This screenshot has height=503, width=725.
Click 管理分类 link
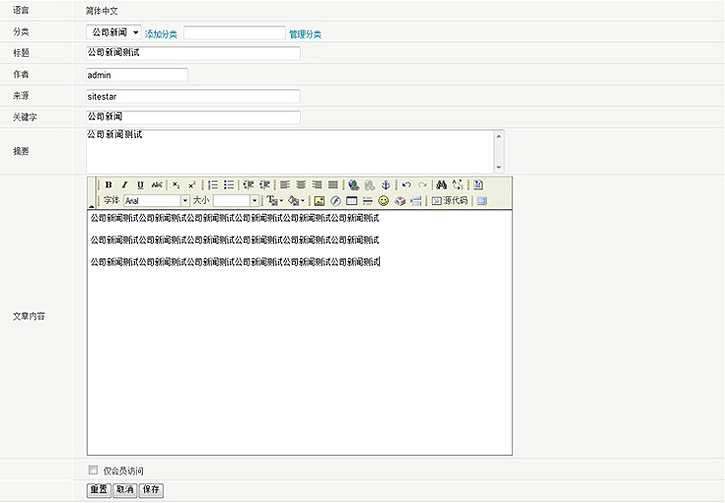click(305, 34)
